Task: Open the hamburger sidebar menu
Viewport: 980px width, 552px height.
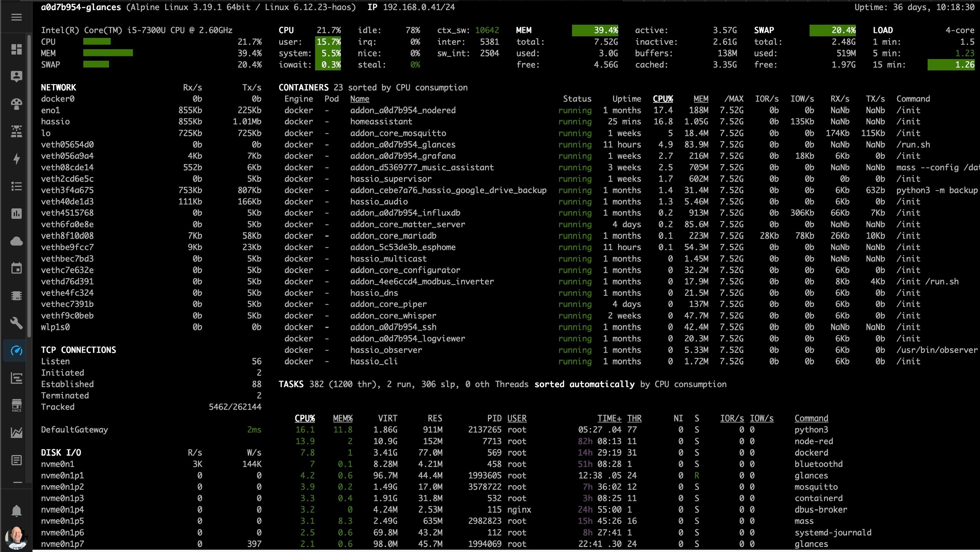Action: [16, 17]
